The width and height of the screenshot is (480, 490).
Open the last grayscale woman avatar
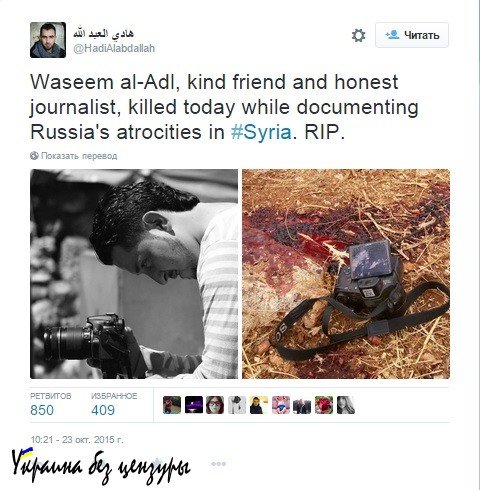pyautogui.click(x=346, y=405)
